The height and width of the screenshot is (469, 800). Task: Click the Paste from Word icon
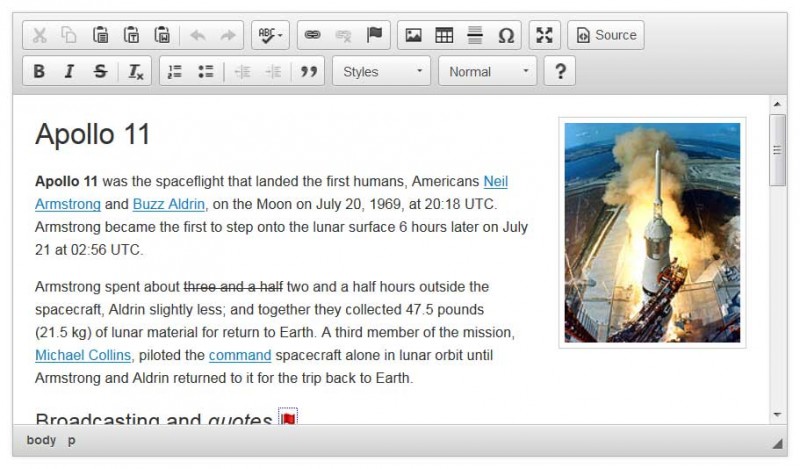tap(162, 35)
